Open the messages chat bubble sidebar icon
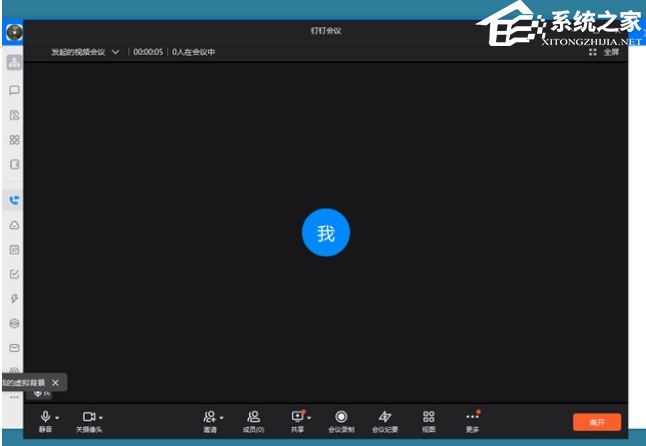The height and width of the screenshot is (446, 646). 14,90
